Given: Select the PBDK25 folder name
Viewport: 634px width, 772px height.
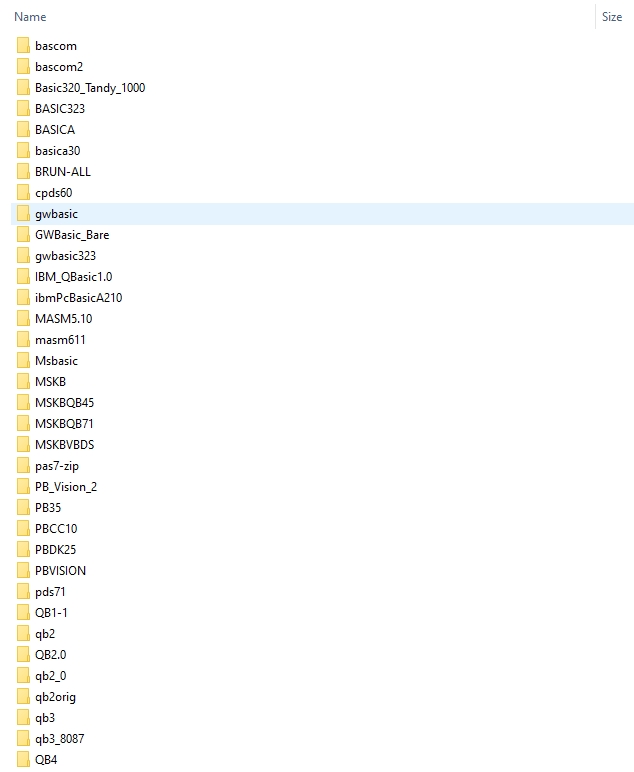Looking at the screenshot, I should (x=56, y=549).
